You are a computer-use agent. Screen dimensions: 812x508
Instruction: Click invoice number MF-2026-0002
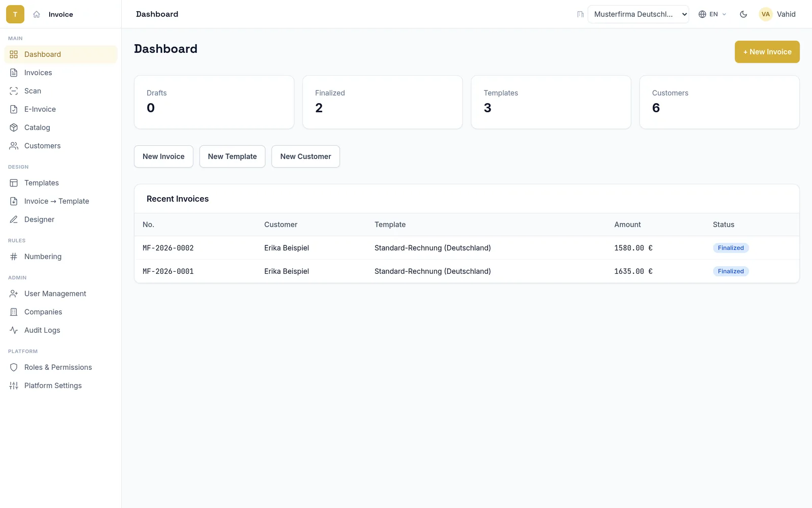[168, 248]
